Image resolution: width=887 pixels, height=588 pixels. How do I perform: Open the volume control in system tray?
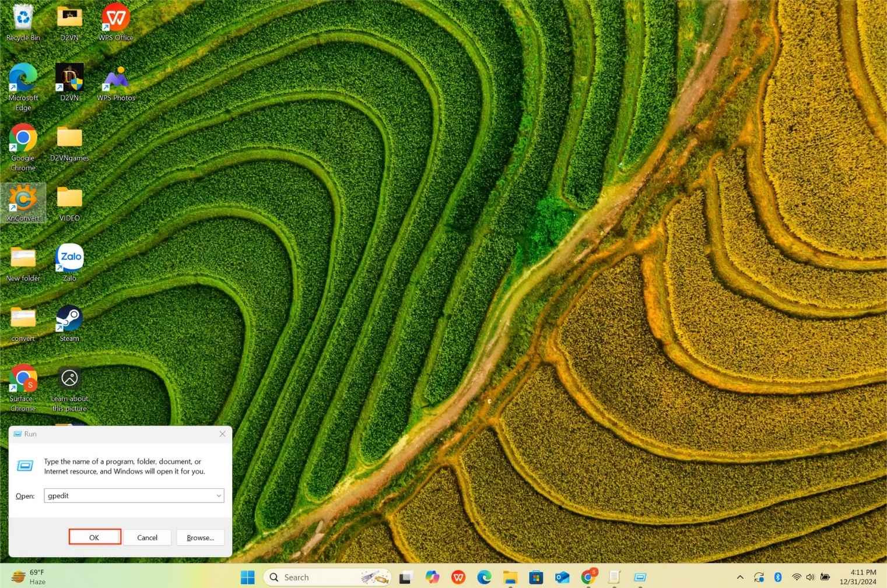(810, 577)
